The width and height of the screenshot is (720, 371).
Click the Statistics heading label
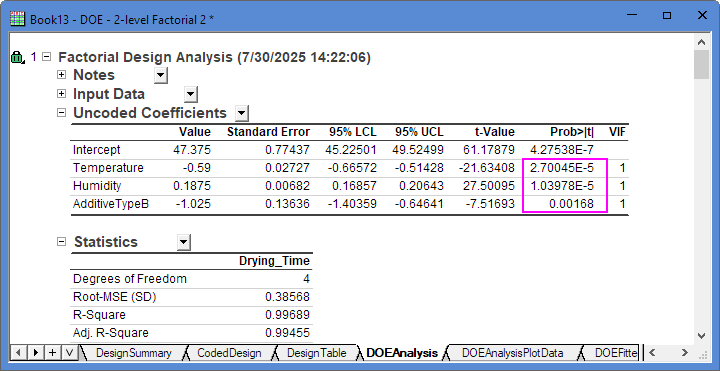[106, 242]
